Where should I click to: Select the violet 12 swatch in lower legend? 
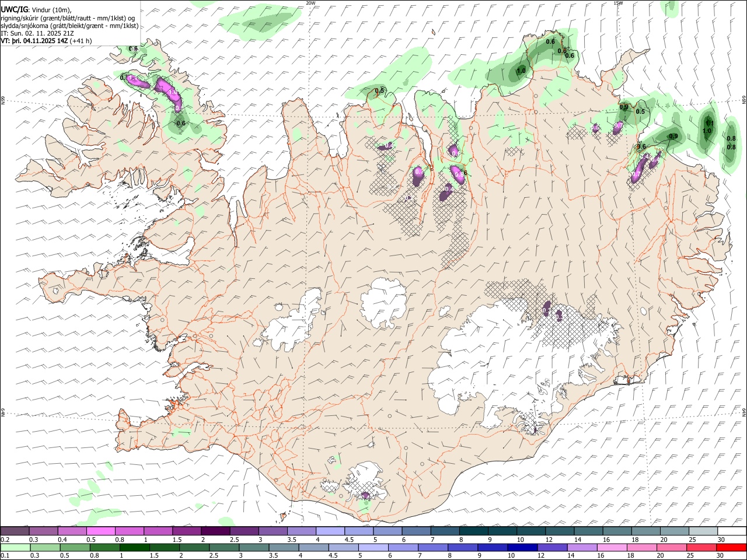[x=552, y=547]
